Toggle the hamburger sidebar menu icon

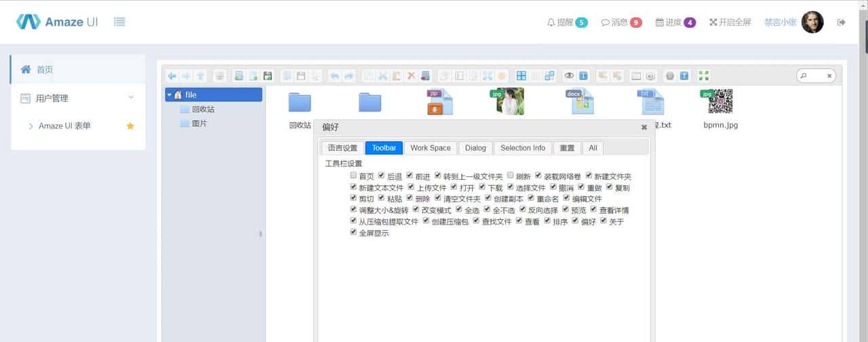pos(119,22)
